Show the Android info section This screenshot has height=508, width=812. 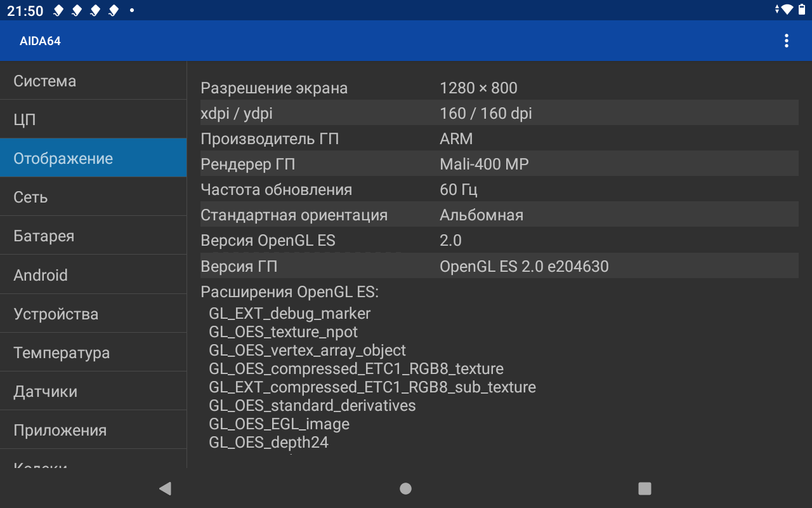93,275
